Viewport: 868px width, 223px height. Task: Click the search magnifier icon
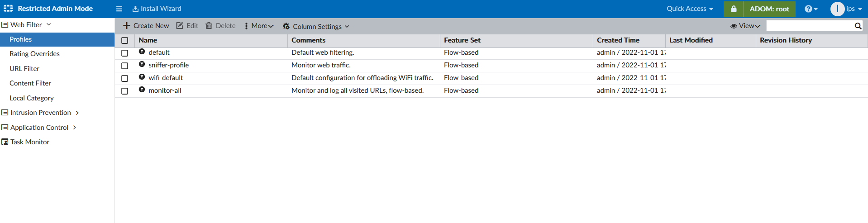coord(858,26)
